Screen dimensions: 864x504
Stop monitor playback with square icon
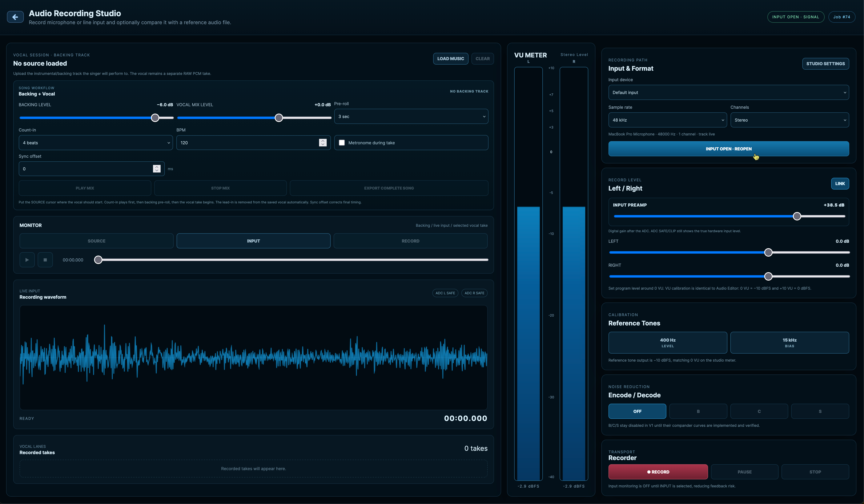(x=45, y=260)
